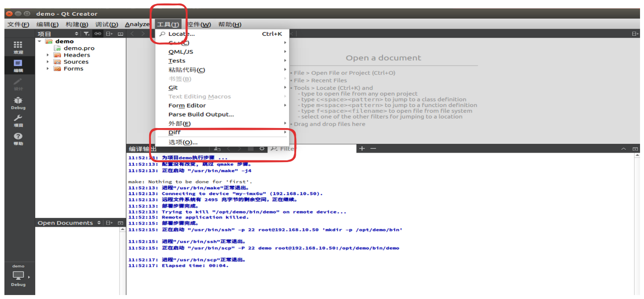Viewport: 644px width, 299px height.
Task: Click the clear output icon in 编译输出 toolbar
Action: 216,149
